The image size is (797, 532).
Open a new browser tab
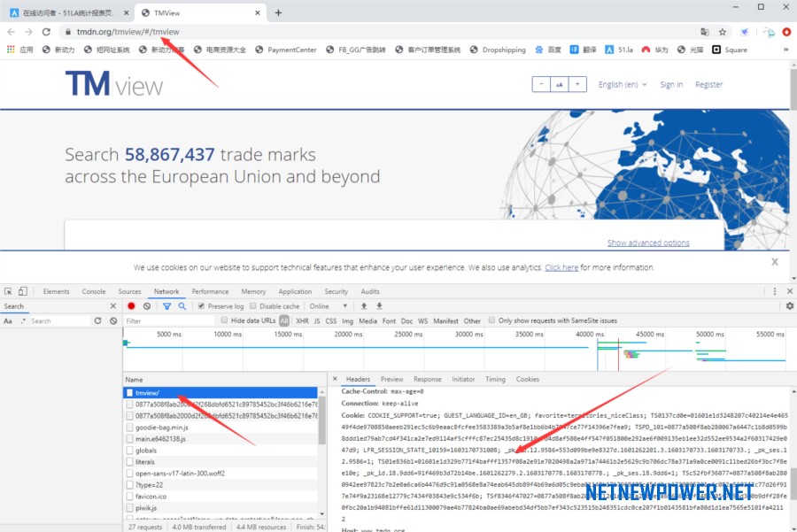[278, 12]
